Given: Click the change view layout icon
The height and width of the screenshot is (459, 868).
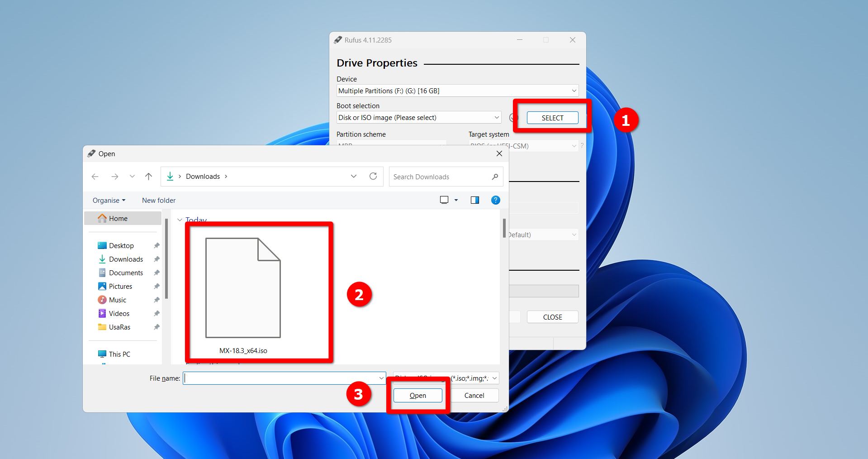Looking at the screenshot, I should (444, 200).
